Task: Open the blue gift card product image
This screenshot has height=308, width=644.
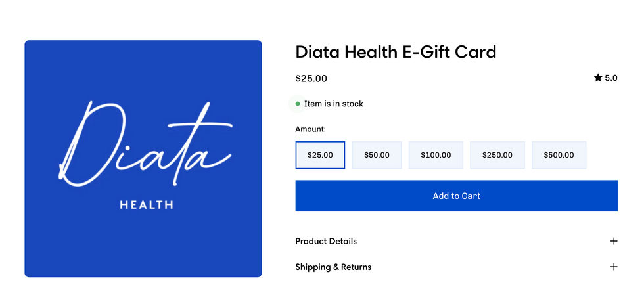Action: [x=143, y=250]
